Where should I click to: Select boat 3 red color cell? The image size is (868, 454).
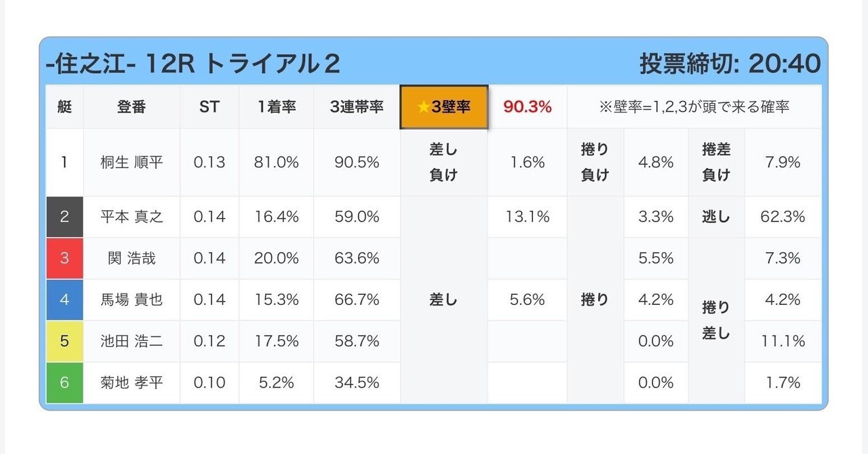point(64,258)
